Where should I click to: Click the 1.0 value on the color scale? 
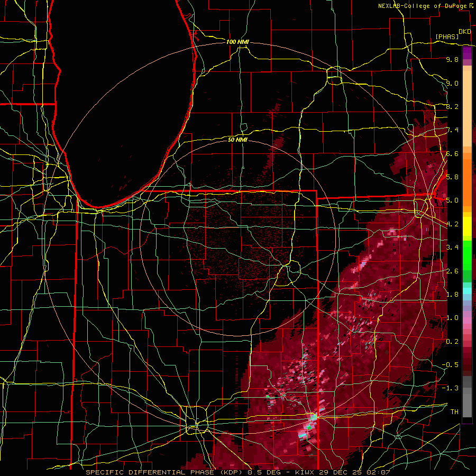tap(452, 317)
